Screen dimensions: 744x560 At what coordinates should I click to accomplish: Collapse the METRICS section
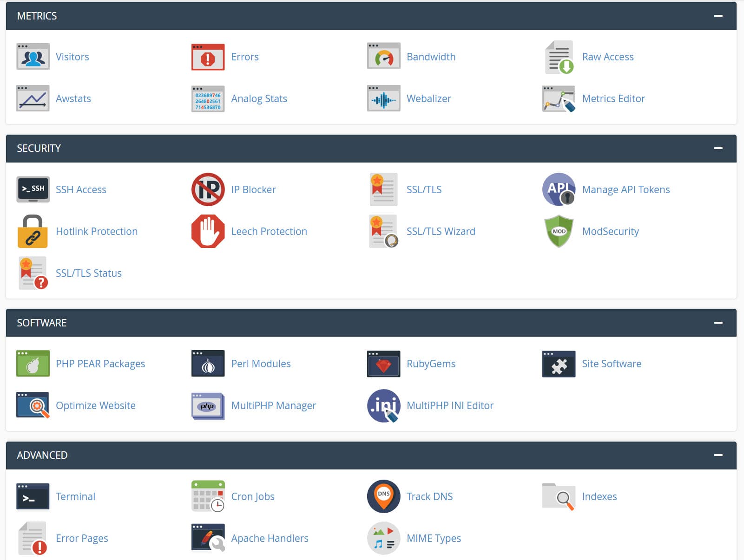pyautogui.click(x=719, y=15)
